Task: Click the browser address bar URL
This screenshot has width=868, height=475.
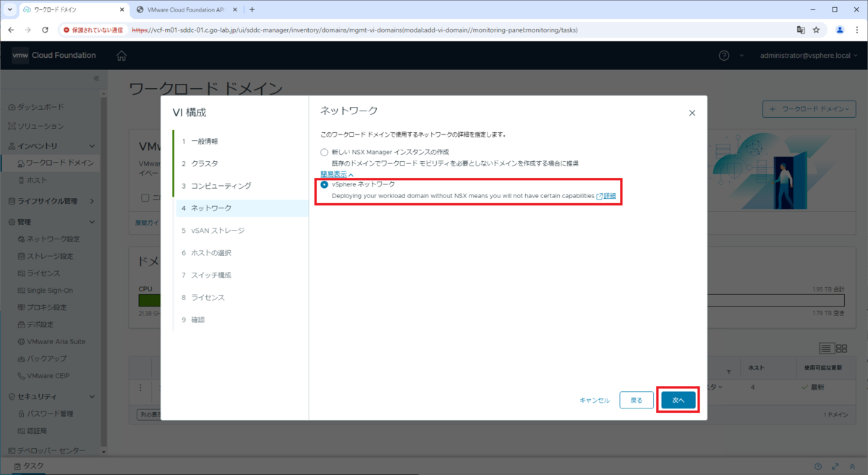Action: coord(354,30)
